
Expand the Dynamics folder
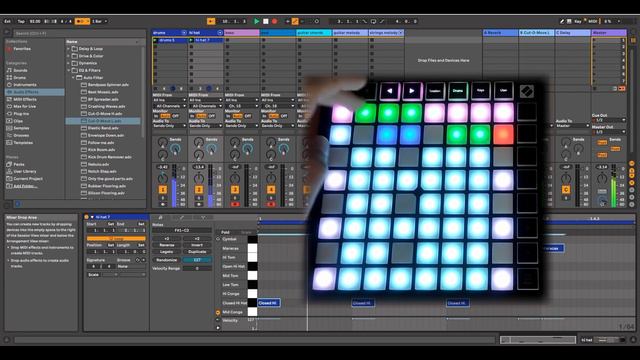pos(69,63)
